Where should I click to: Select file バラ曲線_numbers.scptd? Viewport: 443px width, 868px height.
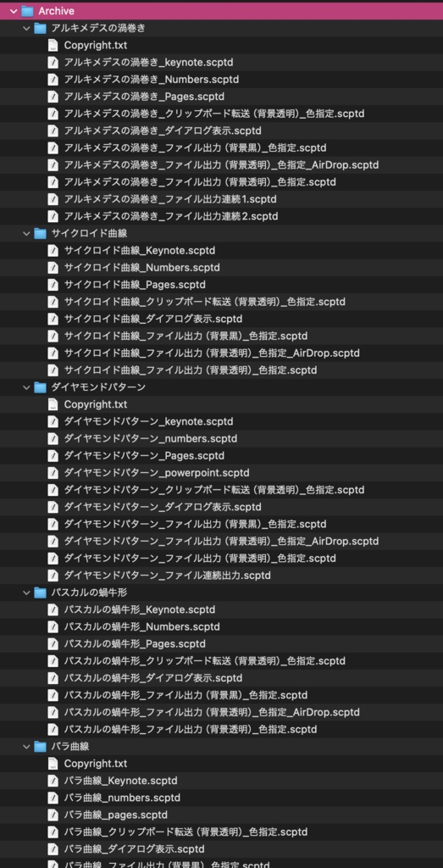pyautogui.click(x=122, y=798)
